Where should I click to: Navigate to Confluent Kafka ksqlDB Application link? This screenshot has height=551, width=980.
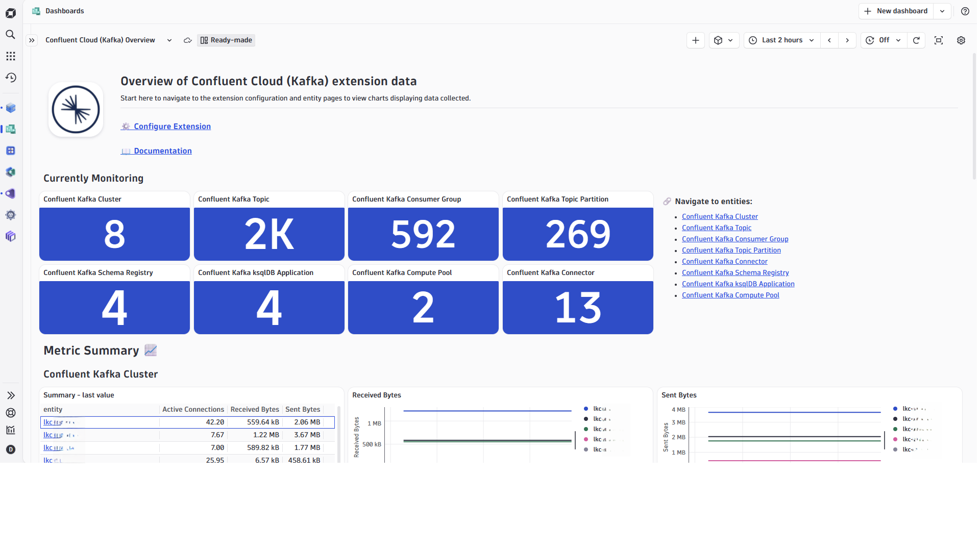click(738, 284)
